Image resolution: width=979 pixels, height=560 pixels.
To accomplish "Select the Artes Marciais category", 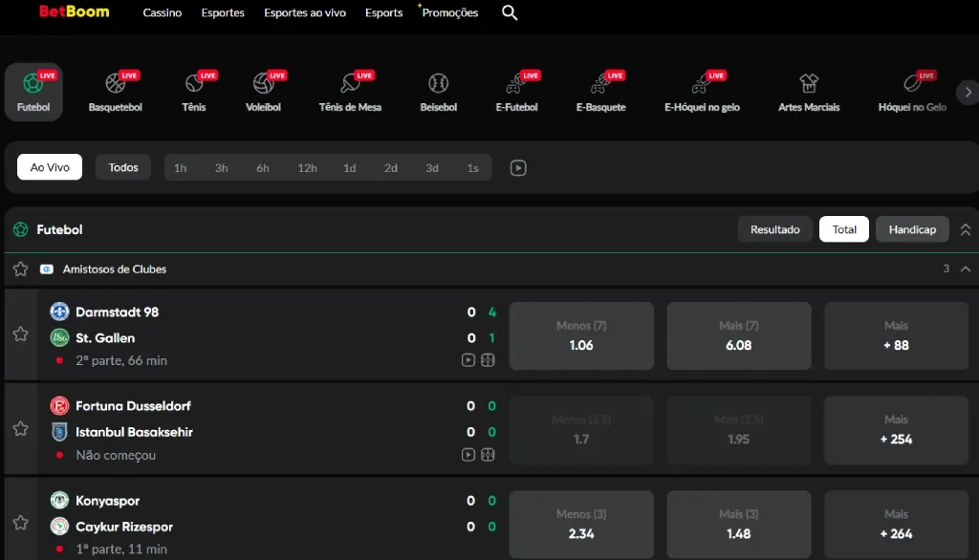I will pos(809,92).
